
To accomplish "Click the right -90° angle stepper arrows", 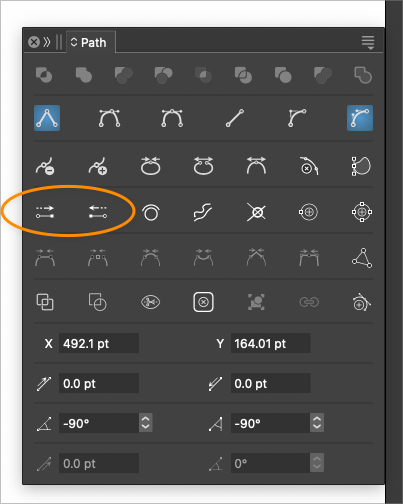I will click(317, 423).
